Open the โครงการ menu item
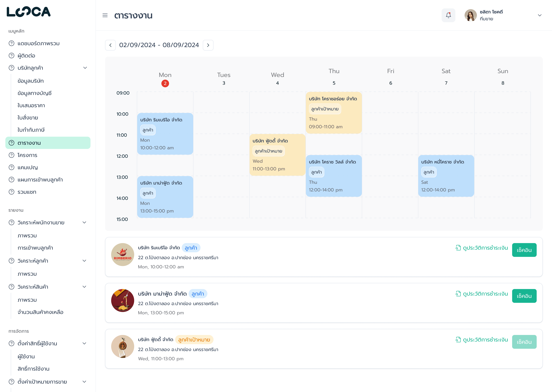552x392 pixels. coord(27,155)
